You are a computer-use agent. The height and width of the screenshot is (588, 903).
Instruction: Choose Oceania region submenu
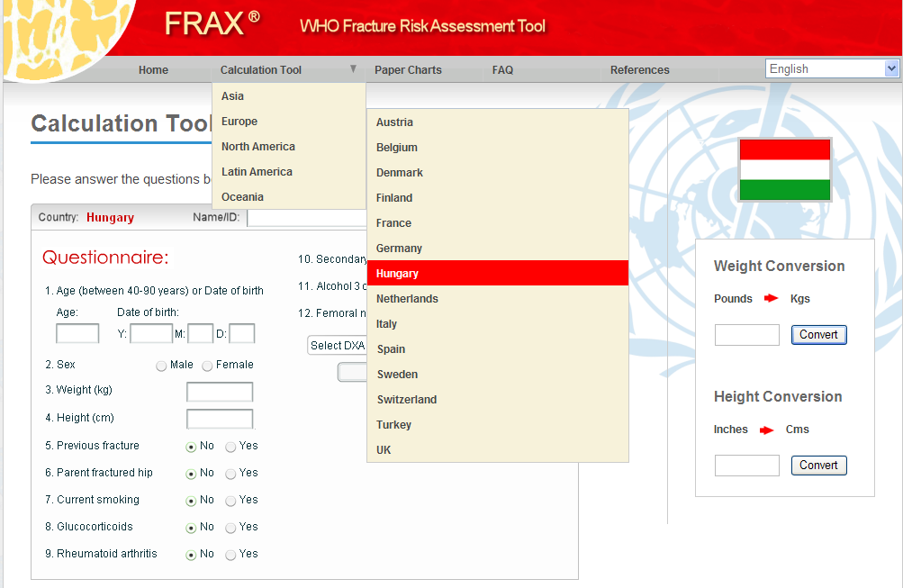pyautogui.click(x=289, y=197)
